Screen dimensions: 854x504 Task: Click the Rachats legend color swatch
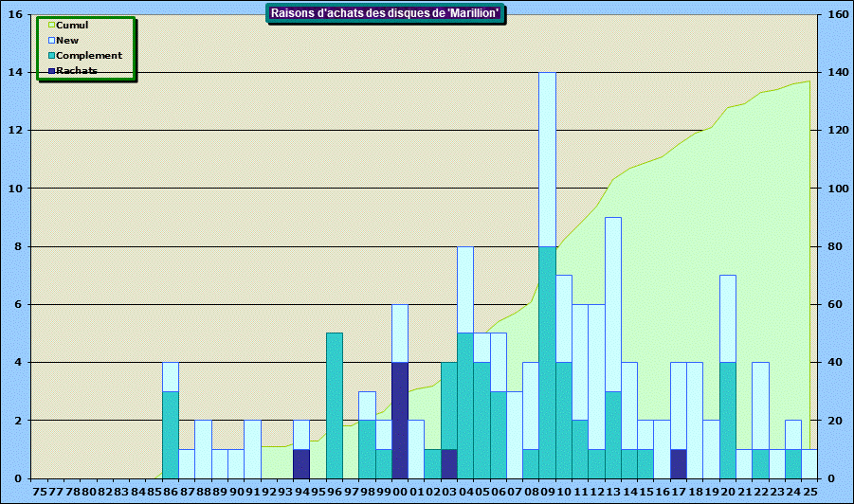click(50, 71)
